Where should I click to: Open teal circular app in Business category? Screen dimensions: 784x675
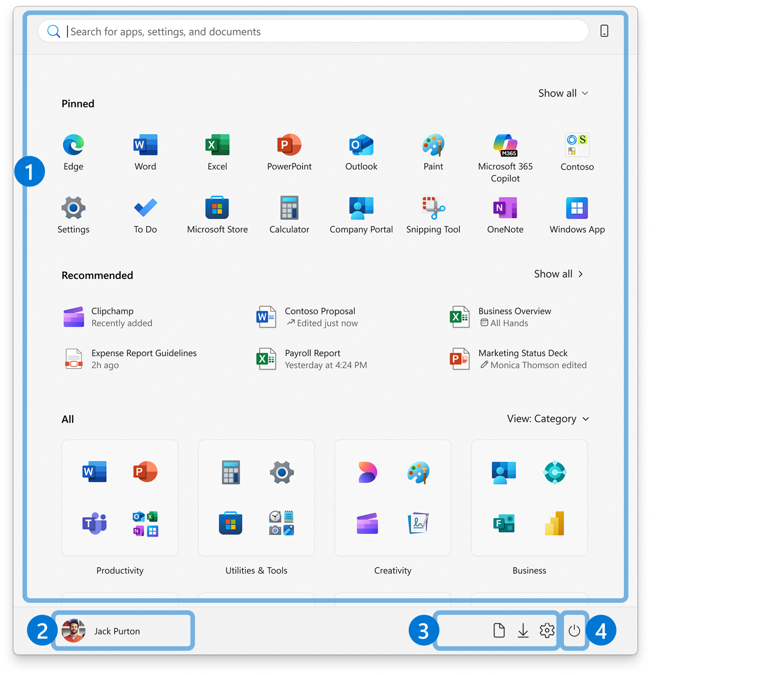[554, 472]
